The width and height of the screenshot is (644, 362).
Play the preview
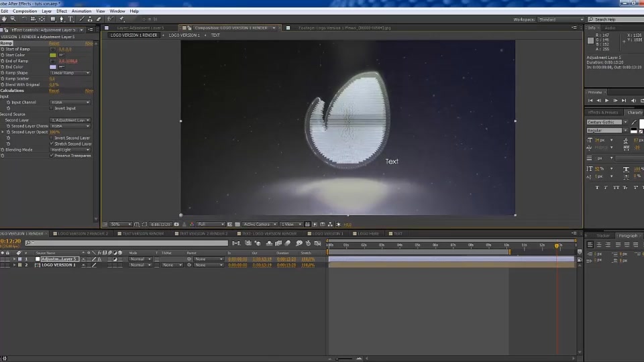coord(606,101)
